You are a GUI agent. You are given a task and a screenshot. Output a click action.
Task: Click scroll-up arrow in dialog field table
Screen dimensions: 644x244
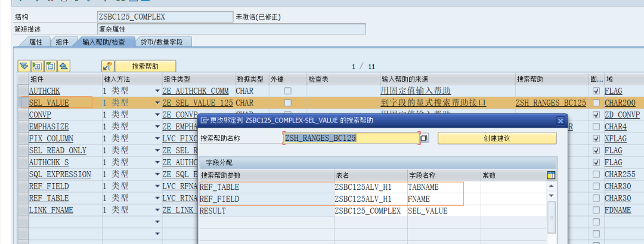552,187
